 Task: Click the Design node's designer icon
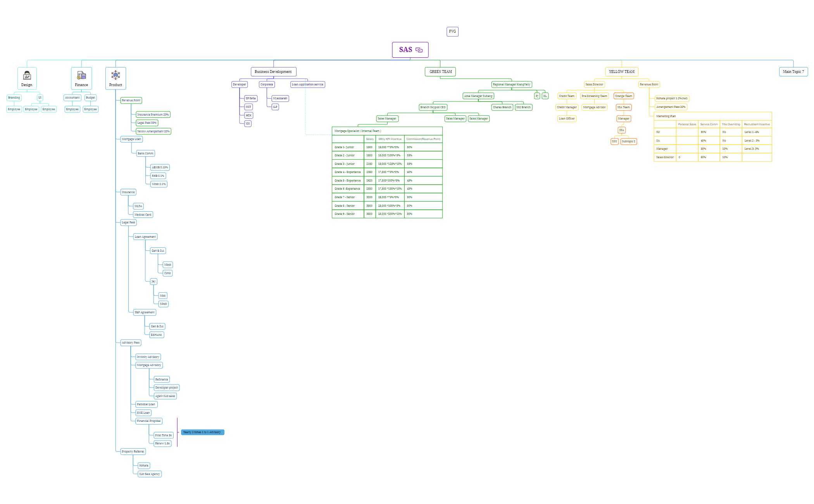tap(27, 75)
